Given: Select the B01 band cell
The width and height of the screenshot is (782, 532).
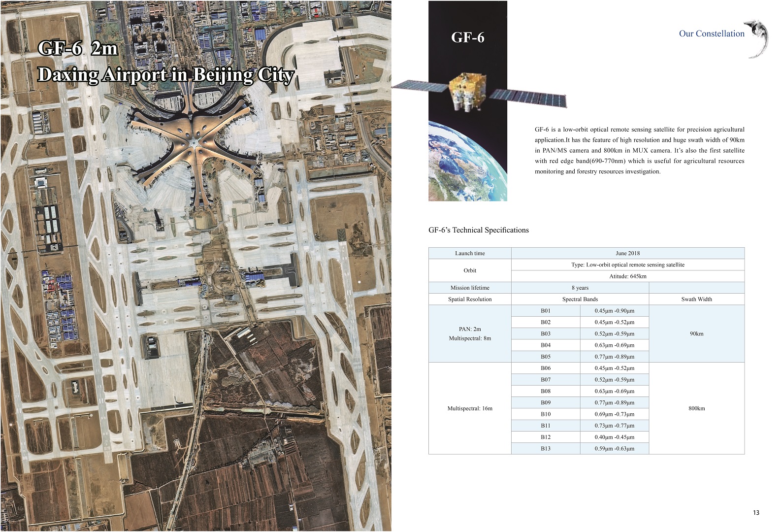Looking at the screenshot, I should [x=545, y=311].
